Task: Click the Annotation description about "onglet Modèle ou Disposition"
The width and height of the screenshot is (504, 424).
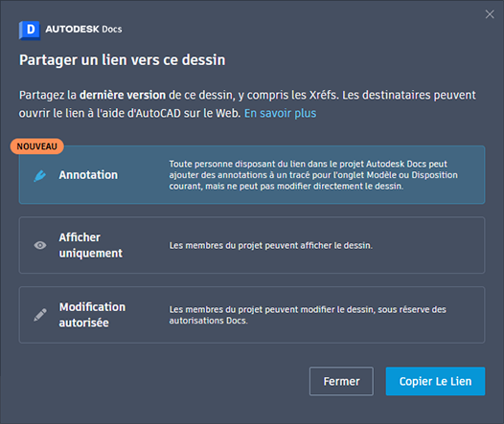Action: click(x=313, y=175)
